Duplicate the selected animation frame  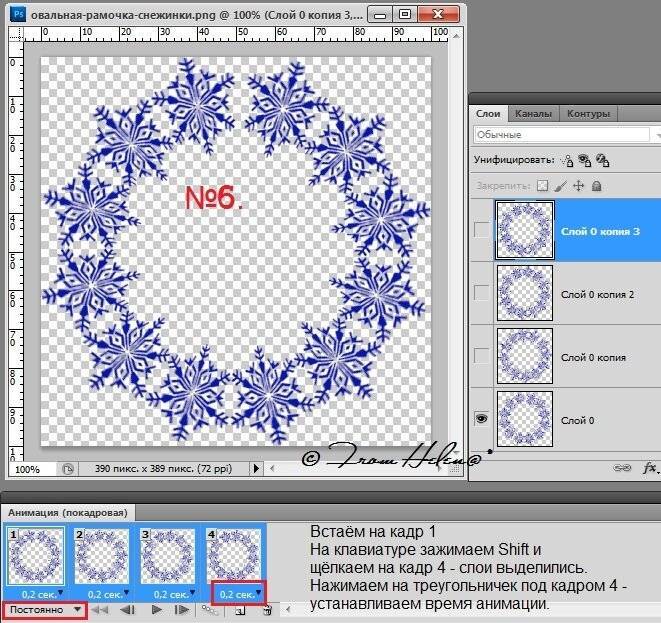tap(241, 609)
